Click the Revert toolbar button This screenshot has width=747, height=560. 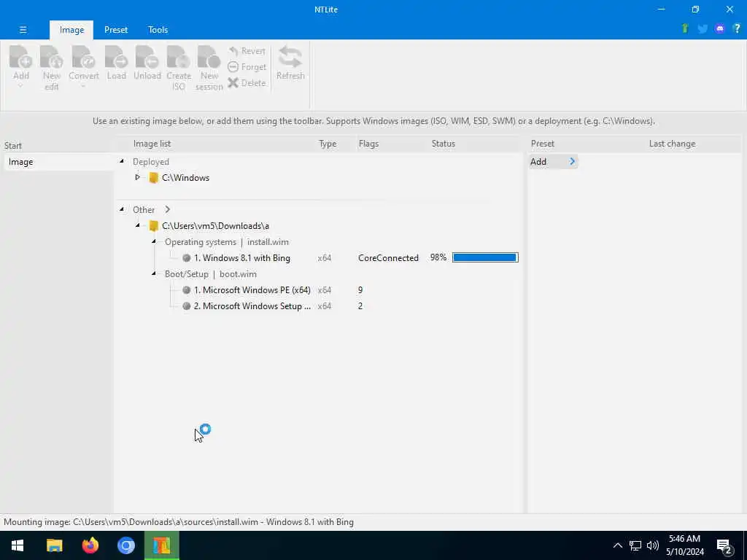click(247, 51)
